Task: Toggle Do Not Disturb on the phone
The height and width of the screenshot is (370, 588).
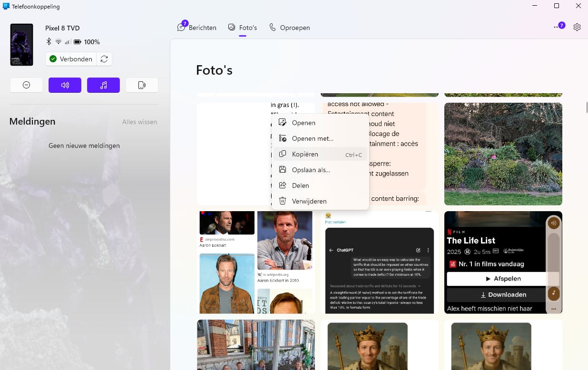Action: click(26, 85)
